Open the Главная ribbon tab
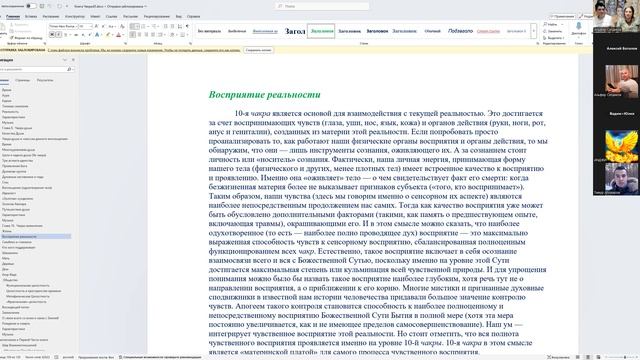 [13, 16]
